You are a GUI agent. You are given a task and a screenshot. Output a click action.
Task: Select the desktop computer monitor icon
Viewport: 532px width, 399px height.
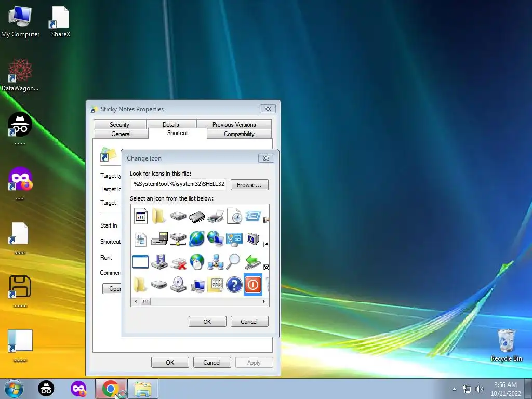(197, 286)
